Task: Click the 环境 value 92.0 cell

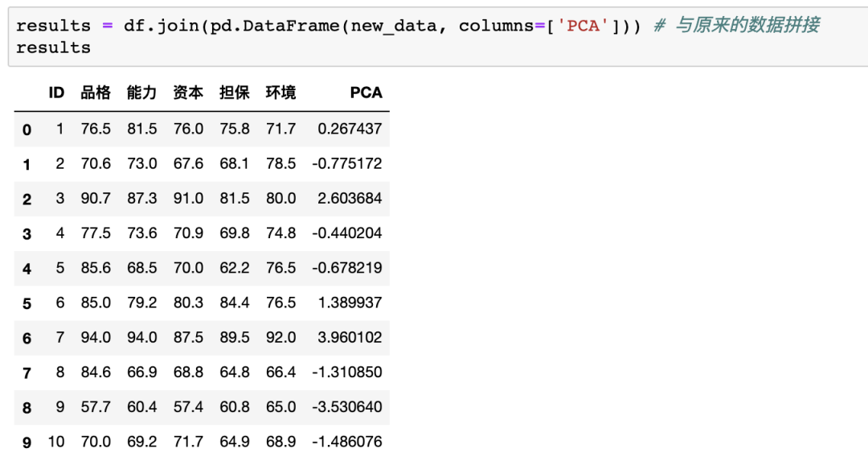Action: pos(280,337)
